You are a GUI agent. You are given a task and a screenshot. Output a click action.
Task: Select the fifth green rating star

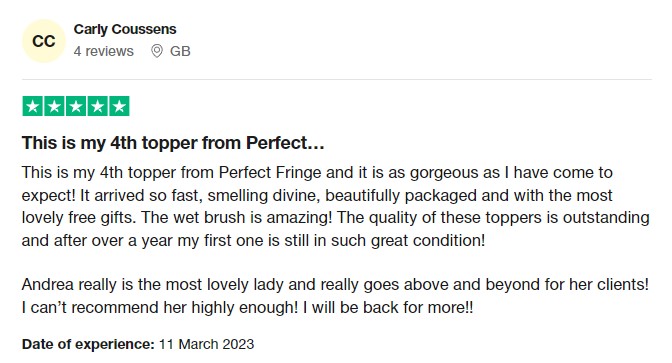point(119,106)
